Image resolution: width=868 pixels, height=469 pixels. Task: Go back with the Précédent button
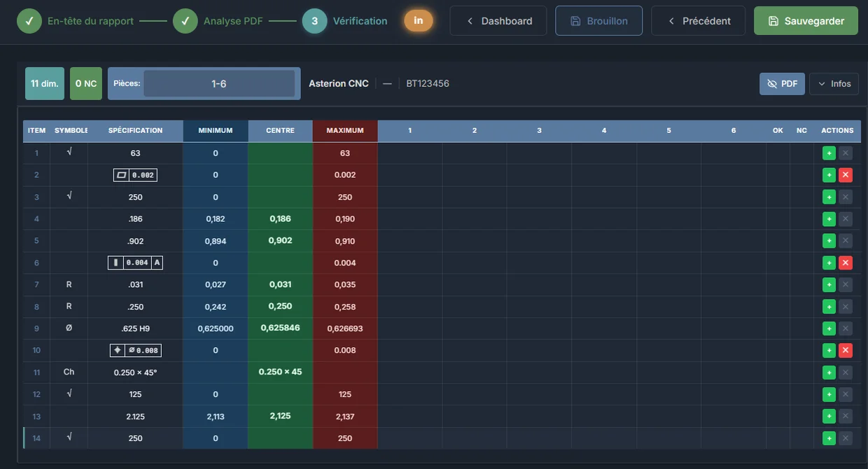tap(699, 21)
